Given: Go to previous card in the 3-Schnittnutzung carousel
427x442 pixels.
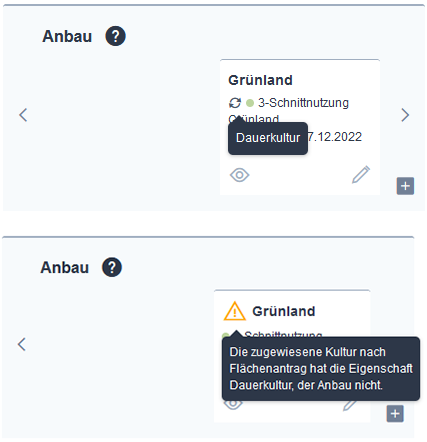Looking at the screenshot, I should (x=23, y=115).
